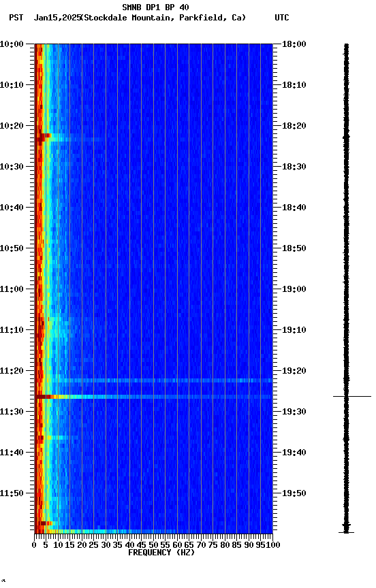Click the '19:40' UTC time label
Image resolution: width=376 pixels, height=588 pixels.
[294, 453]
